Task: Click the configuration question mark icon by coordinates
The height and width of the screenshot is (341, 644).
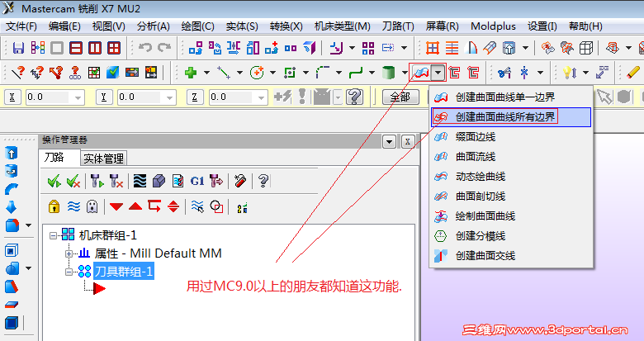Action: [354, 97]
